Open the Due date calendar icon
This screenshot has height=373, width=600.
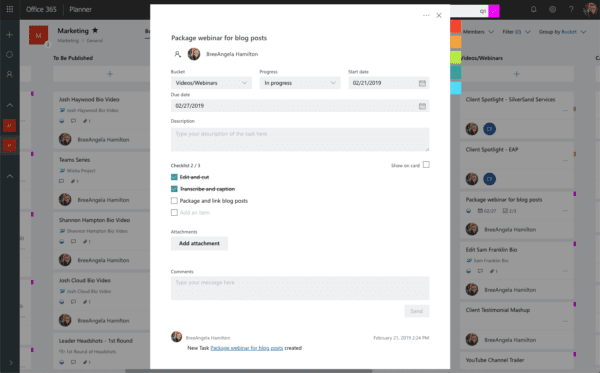point(422,106)
